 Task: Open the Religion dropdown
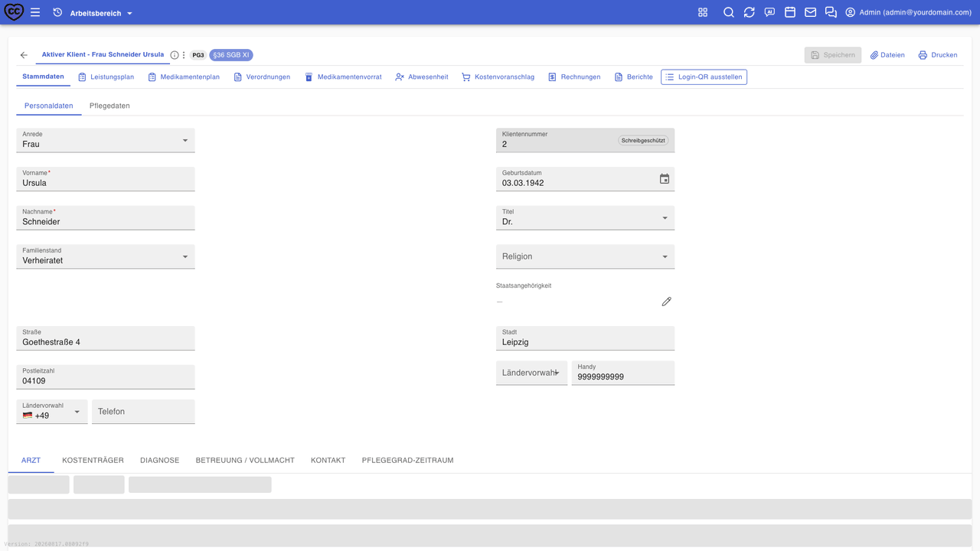pyautogui.click(x=585, y=256)
